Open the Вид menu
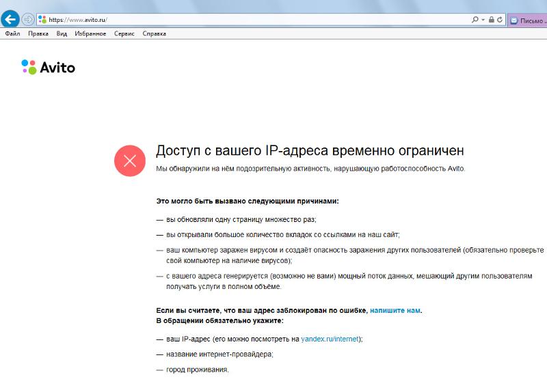 coord(62,33)
